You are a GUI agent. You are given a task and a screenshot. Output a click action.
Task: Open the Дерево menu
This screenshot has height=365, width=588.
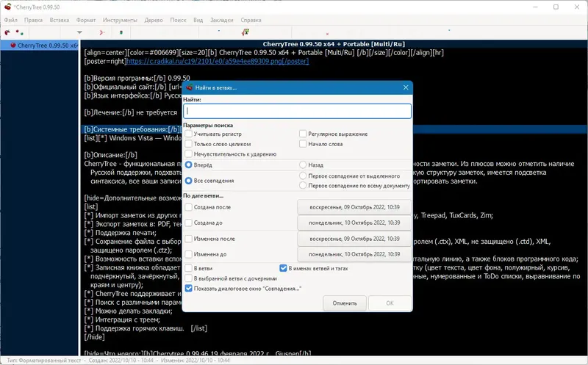pyautogui.click(x=154, y=21)
